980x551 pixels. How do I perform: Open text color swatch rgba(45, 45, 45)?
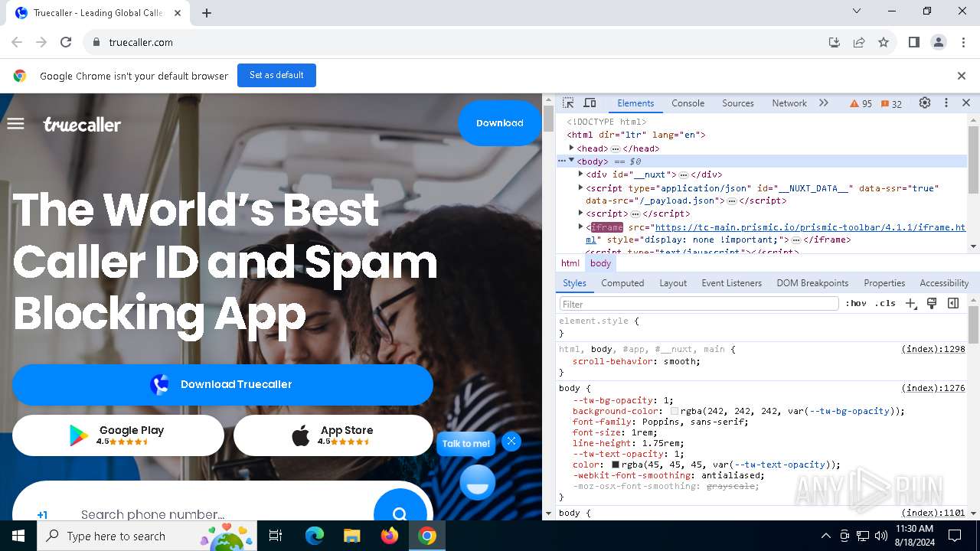coord(616,465)
